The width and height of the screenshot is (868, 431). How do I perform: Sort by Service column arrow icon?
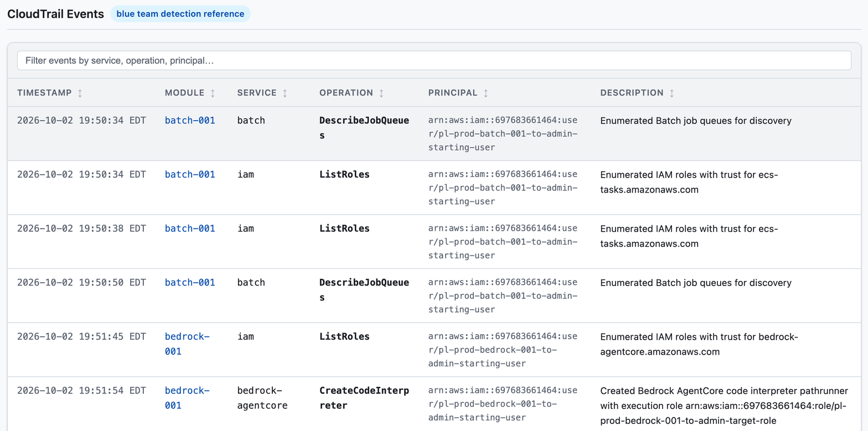285,93
